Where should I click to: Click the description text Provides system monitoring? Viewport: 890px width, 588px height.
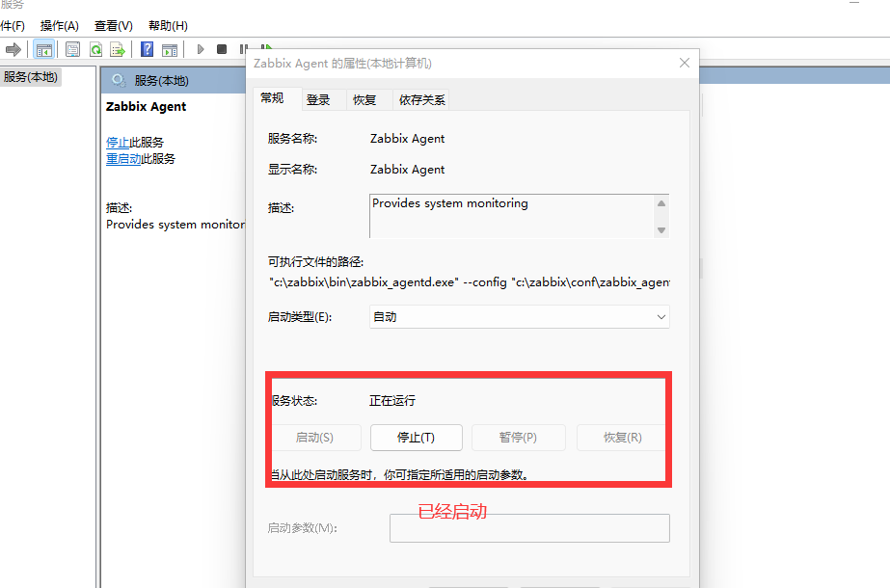point(450,203)
